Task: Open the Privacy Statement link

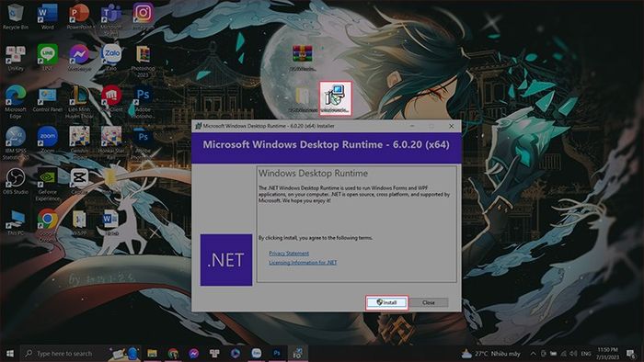Action: tap(289, 254)
